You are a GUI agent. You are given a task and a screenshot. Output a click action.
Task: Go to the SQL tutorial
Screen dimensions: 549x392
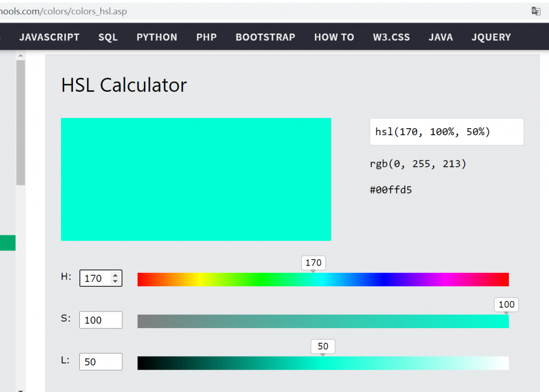(108, 37)
